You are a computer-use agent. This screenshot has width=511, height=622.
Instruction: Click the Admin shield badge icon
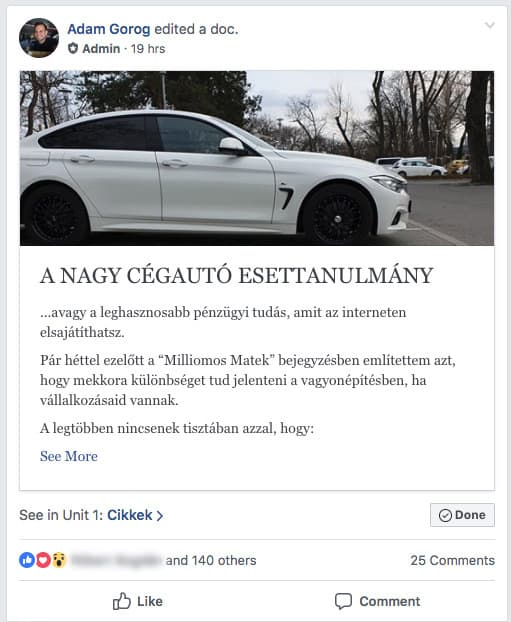(73, 48)
